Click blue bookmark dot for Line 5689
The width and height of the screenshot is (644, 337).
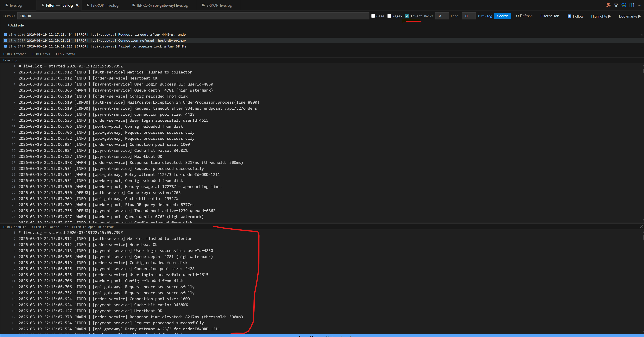(x=6, y=41)
